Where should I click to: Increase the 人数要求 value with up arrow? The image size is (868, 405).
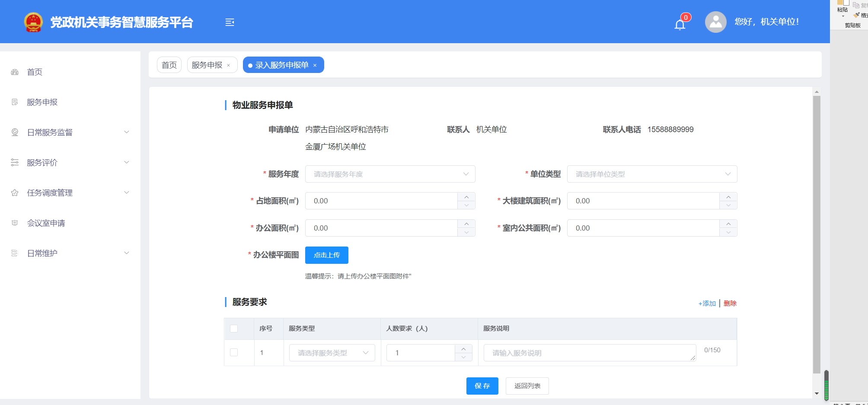coord(463,349)
